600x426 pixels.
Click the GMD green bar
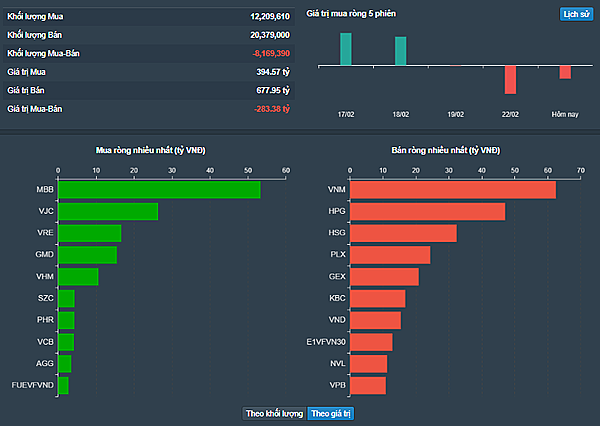[x=88, y=255]
